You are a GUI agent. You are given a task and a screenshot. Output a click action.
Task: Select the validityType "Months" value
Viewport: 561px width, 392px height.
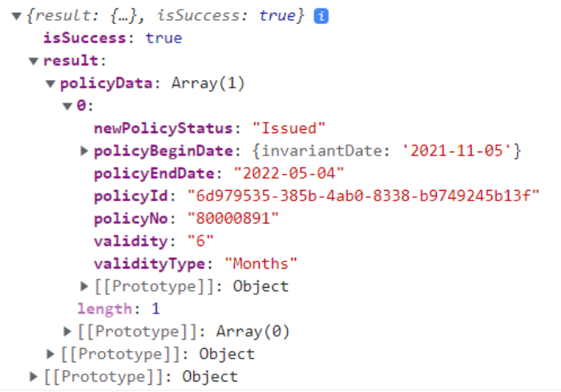click(x=261, y=263)
